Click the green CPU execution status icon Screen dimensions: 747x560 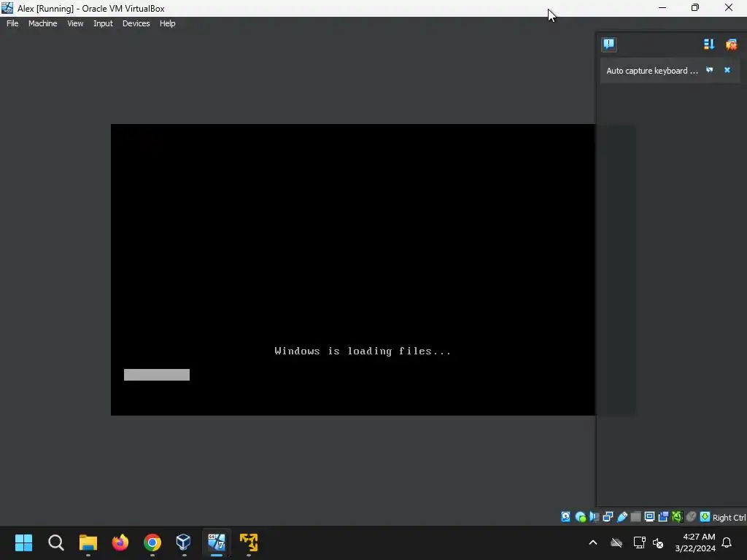coord(677,517)
